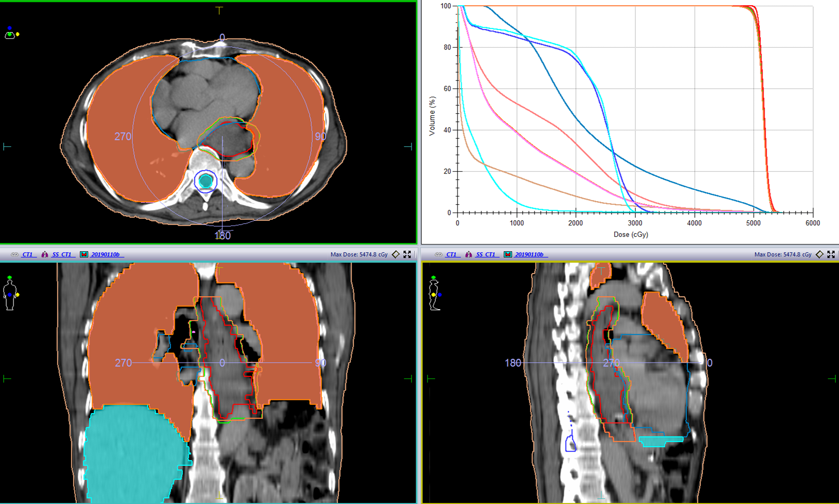
Task: Click the red plan icon in sagittal bar
Action: (508, 254)
